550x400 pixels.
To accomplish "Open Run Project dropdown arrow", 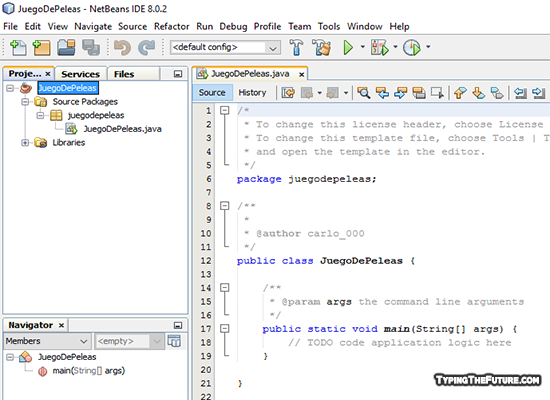I will (x=362, y=46).
